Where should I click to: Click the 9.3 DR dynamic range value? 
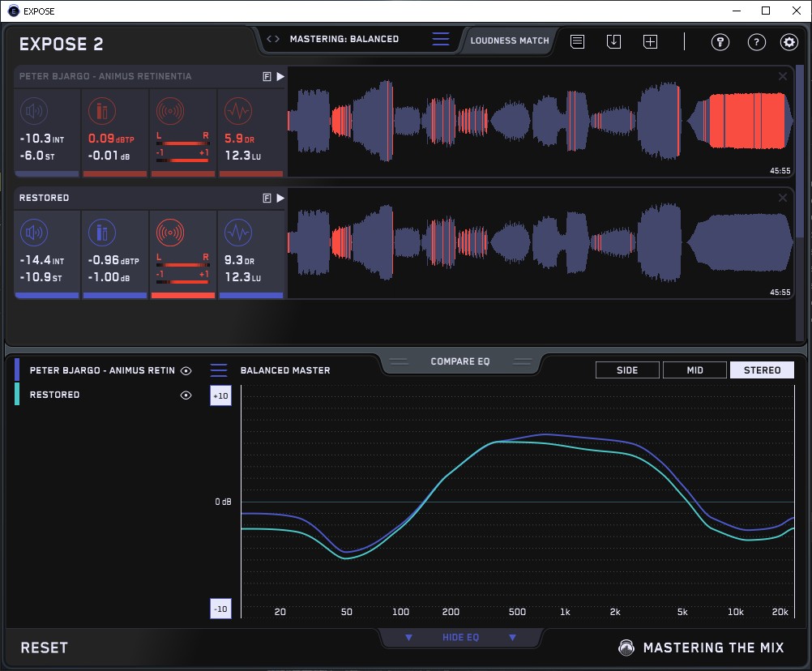[x=239, y=260]
